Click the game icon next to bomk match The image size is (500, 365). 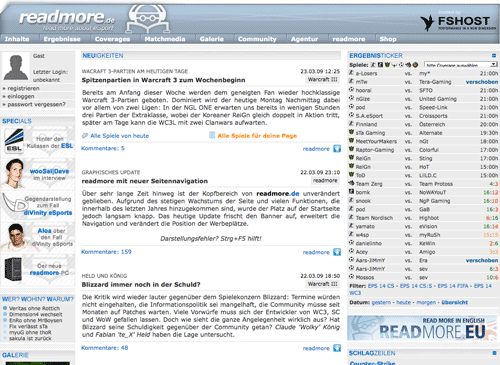pyautogui.click(x=351, y=192)
